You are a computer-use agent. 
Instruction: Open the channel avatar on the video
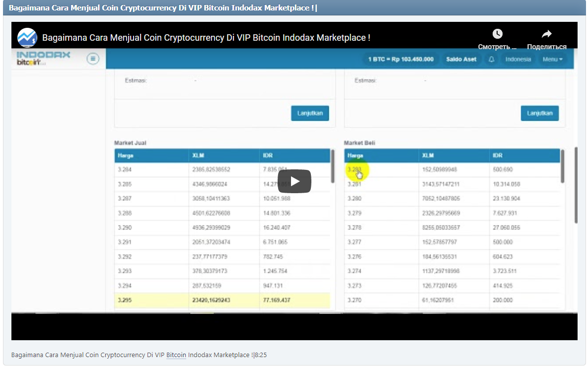tap(27, 38)
